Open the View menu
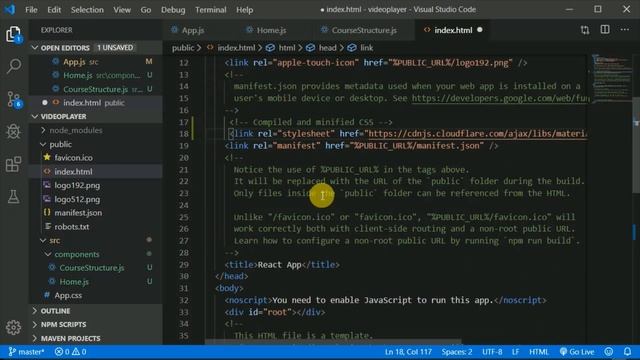The image size is (640, 360). click(x=122, y=10)
